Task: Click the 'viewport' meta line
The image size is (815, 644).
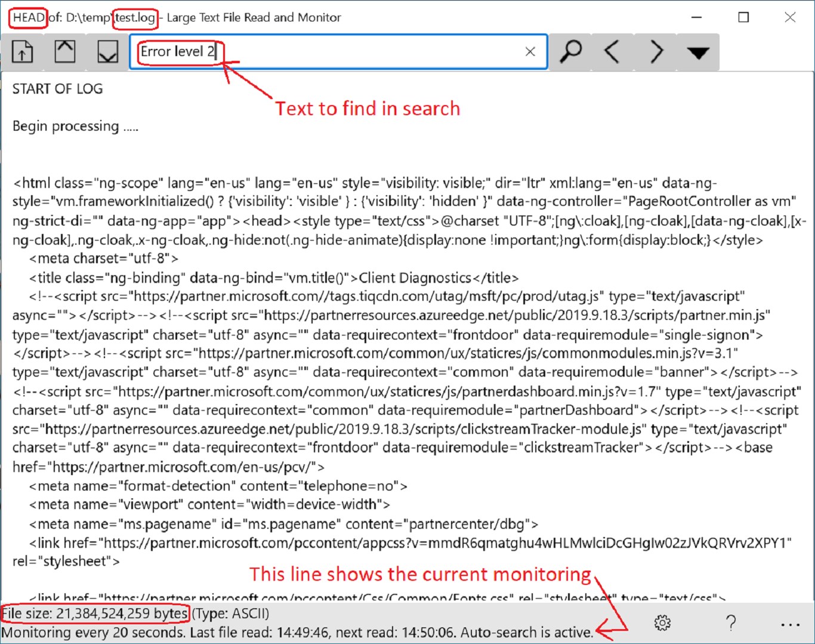Action: pos(209,504)
